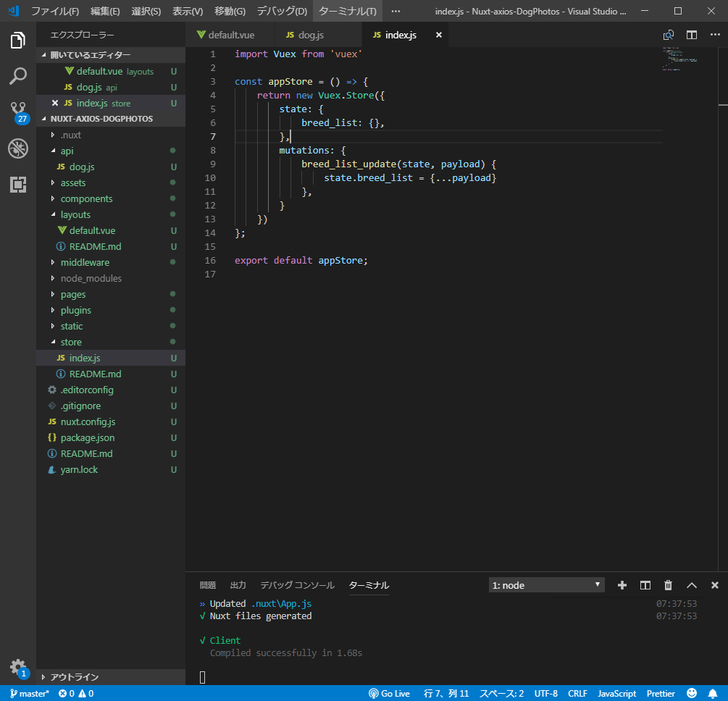Viewport: 728px width, 701px height.
Task: Maximize the terminal panel with chevron
Action: click(692, 585)
